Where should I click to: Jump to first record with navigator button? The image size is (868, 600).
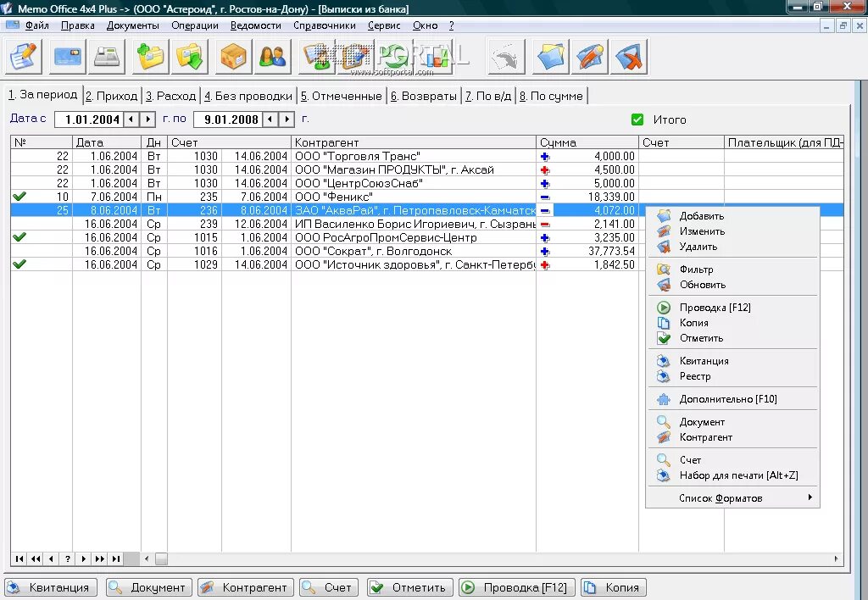[19, 558]
